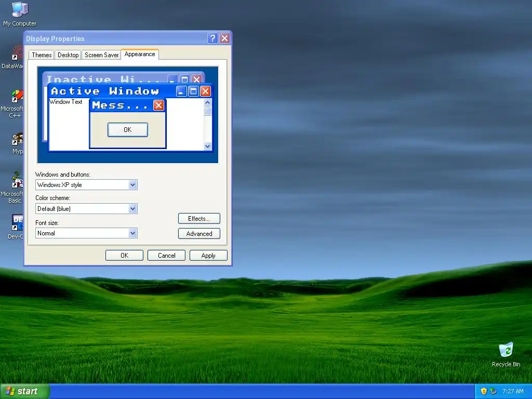532x399 pixels.
Task: Open the Recycle Bin icon
Action: (506, 355)
